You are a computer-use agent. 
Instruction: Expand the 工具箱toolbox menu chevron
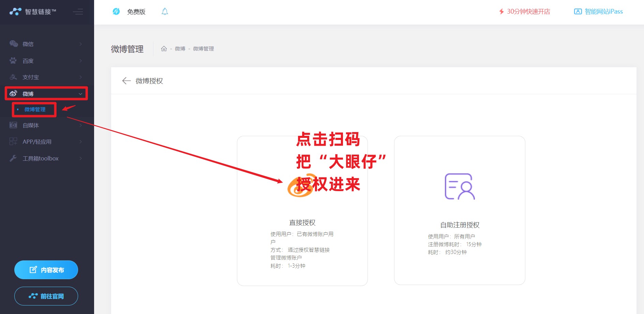(81, 158)
